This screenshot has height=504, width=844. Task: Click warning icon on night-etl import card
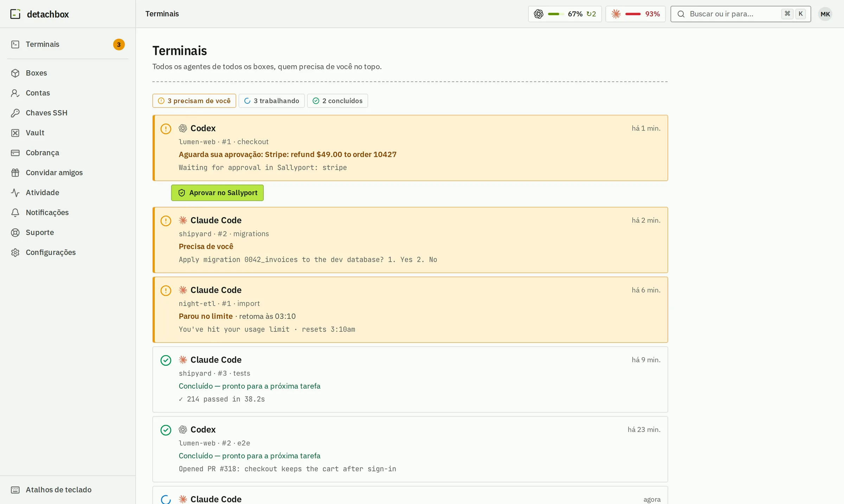[x=166, y=291]
